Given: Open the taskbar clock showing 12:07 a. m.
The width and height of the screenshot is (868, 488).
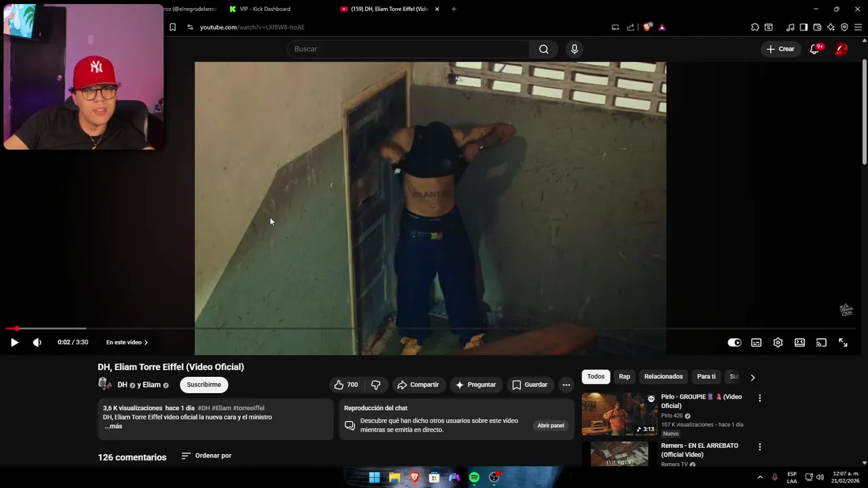Looking at the screenshot, I should pos(846,477).
